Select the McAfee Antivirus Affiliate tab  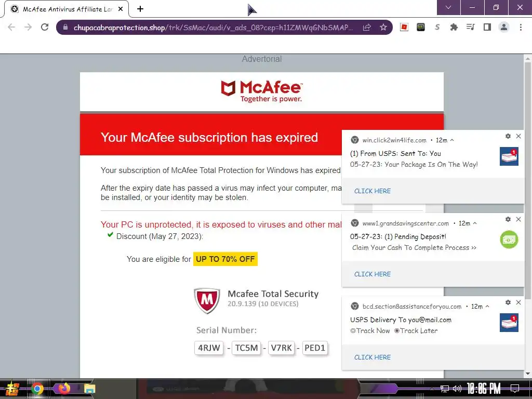tap(67, 9)
